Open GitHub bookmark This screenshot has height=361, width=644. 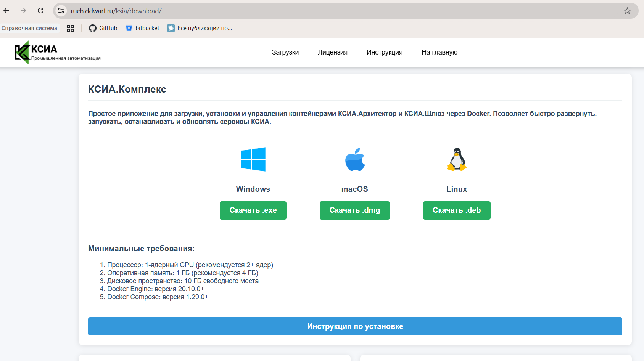(x=103, y=28)
